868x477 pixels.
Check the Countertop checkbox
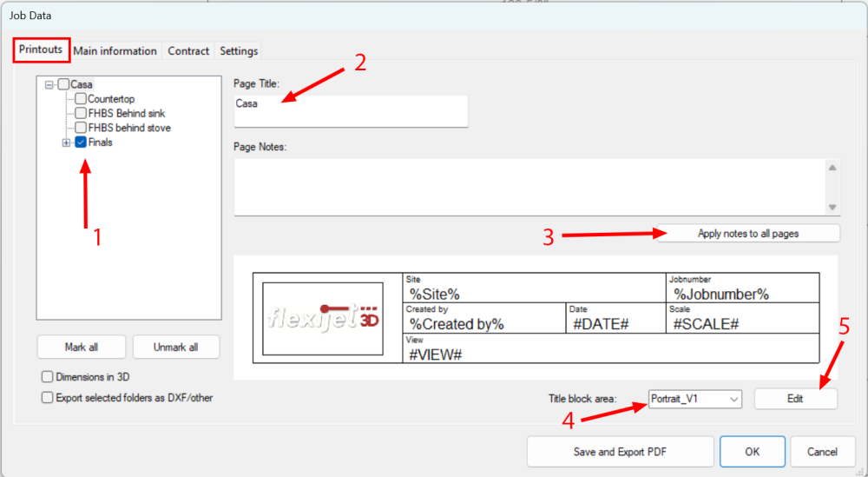click(x=81, y=98)
